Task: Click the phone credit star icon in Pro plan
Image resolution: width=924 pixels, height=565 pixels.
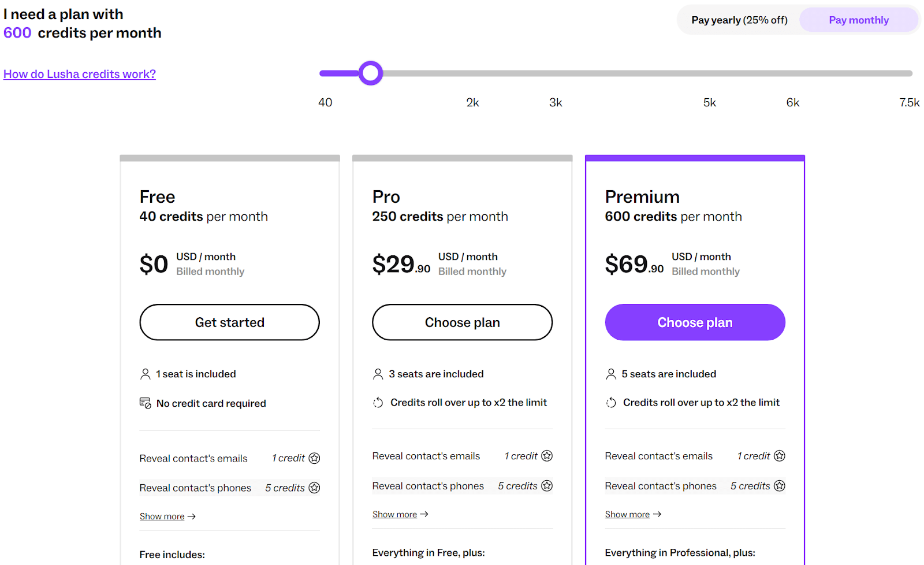Action: click(547, 486)
